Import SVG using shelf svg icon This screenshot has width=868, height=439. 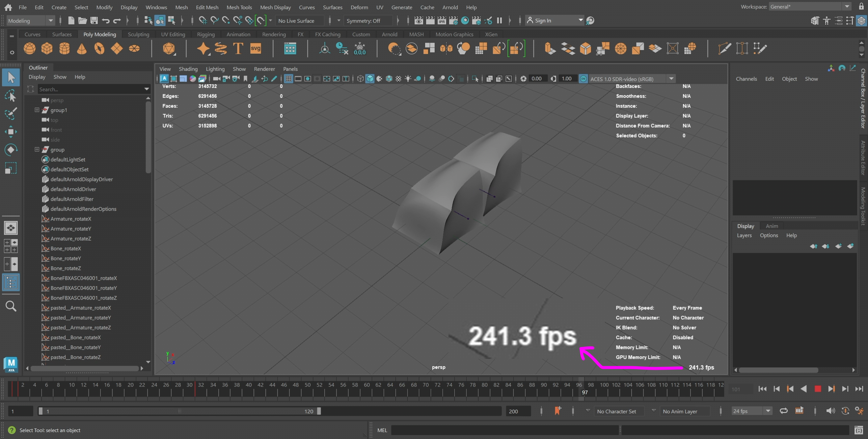pyautogui.click(x=256, y=48)
